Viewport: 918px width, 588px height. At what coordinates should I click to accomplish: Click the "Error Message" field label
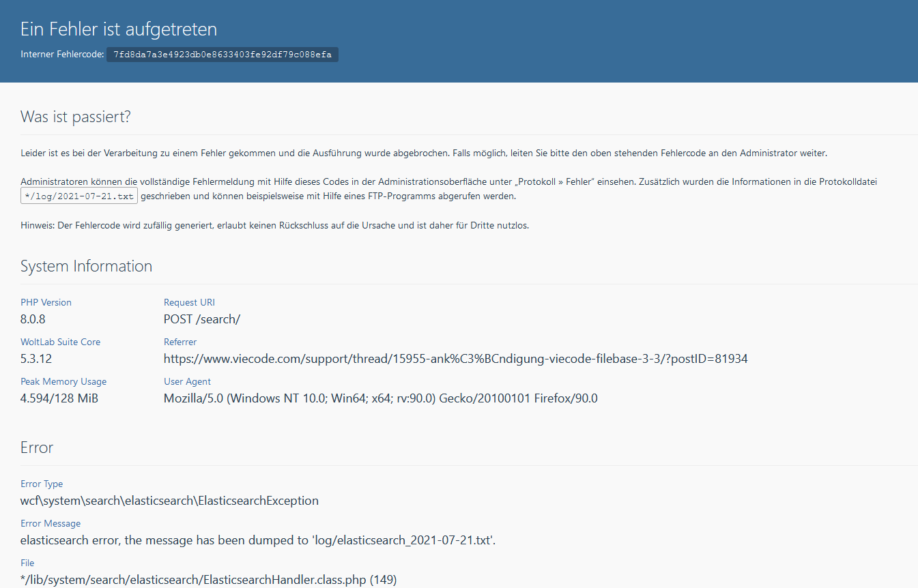coord(51,523)
